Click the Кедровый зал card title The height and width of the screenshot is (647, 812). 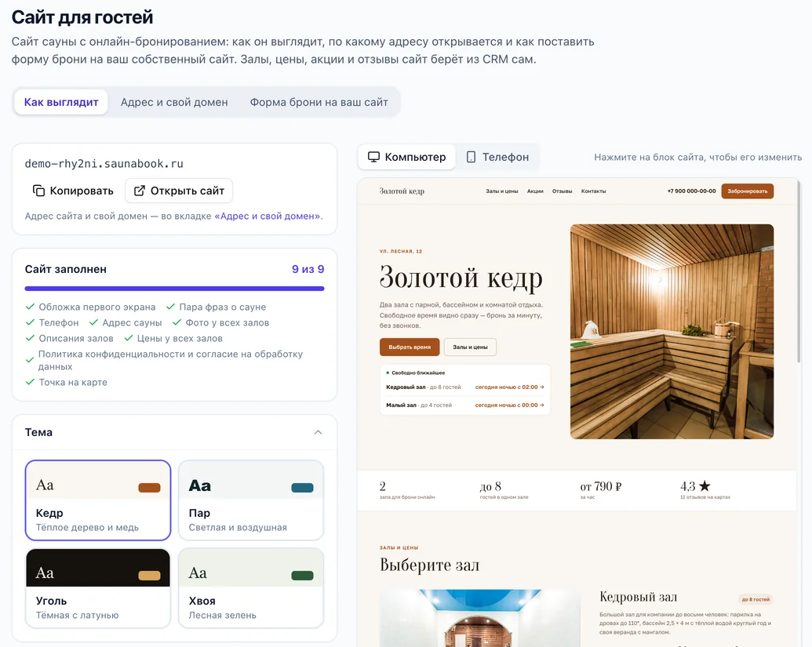click(x=638, y=597)
